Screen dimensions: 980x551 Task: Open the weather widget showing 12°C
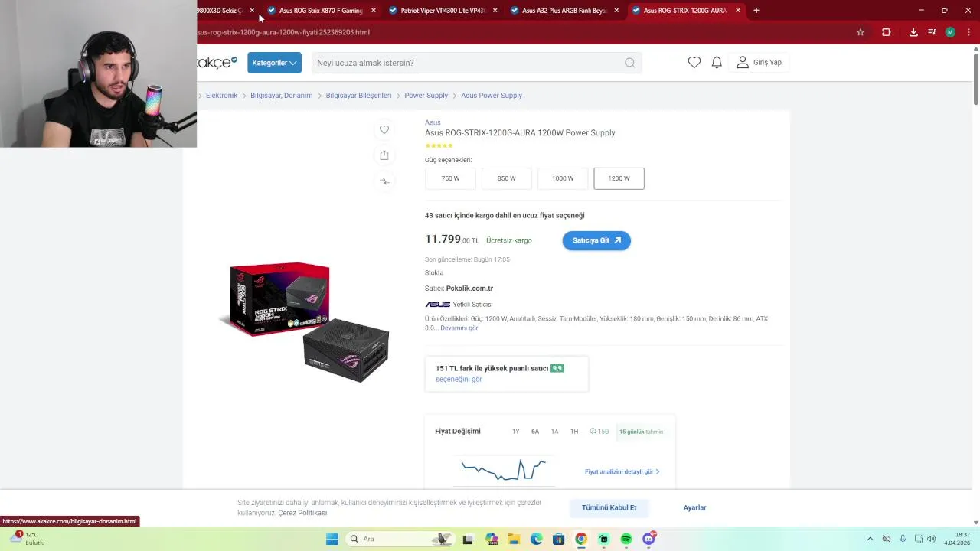[x=27, y=539]
